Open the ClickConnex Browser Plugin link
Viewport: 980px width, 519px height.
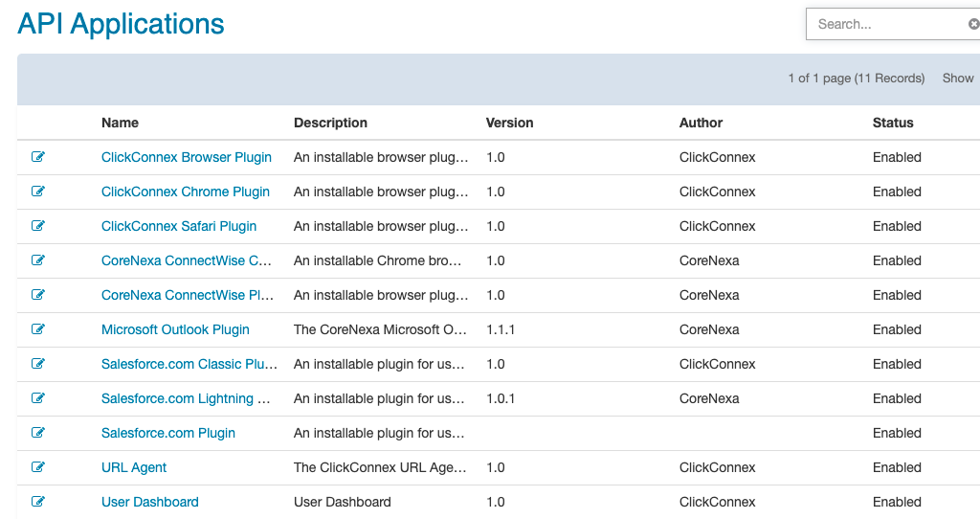point(187,158)
